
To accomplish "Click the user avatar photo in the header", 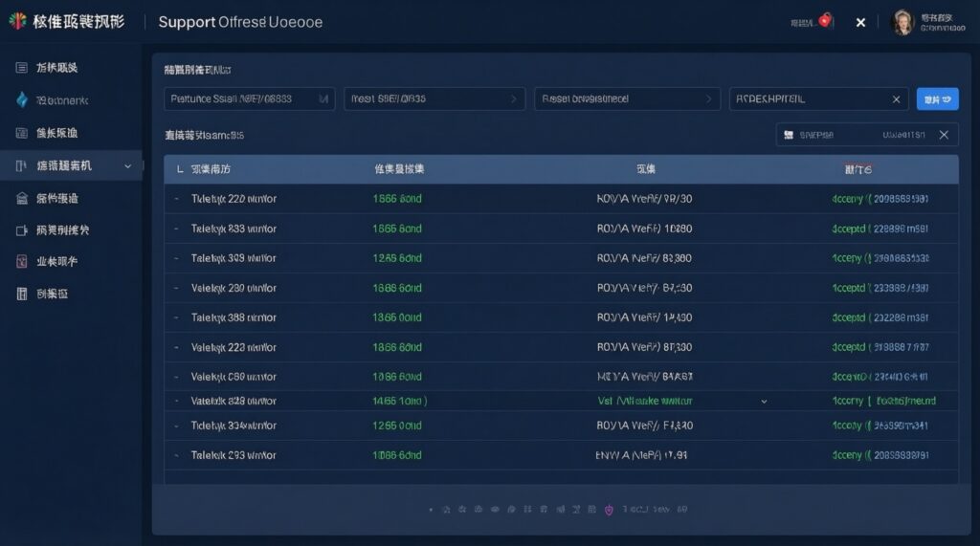I will [902, 22].
